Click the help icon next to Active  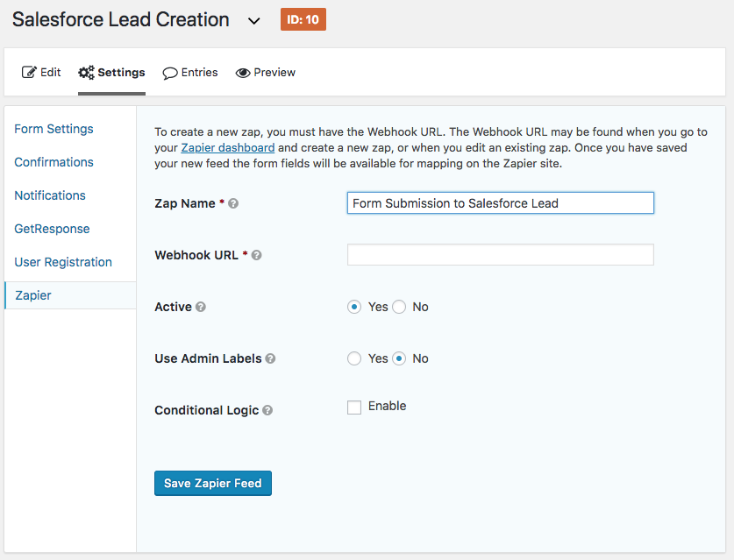click(201, 307)
